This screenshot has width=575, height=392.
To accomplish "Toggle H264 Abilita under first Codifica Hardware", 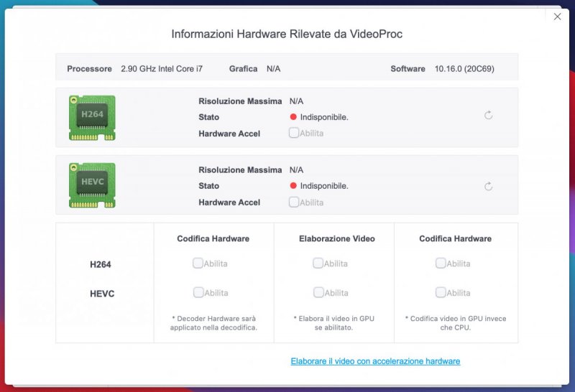I will tap(198, 263).
